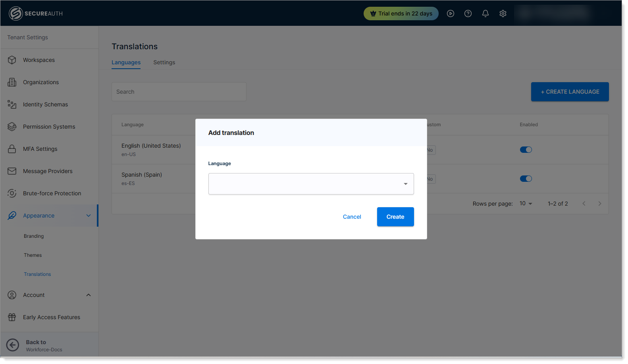Open the Language dropdown in dialog

point(311,184)
